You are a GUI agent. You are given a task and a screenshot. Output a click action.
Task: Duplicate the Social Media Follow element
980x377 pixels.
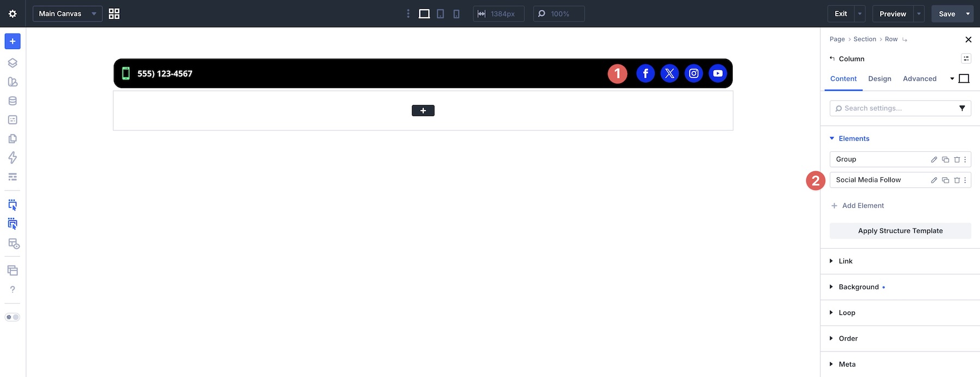click(945, 180)
